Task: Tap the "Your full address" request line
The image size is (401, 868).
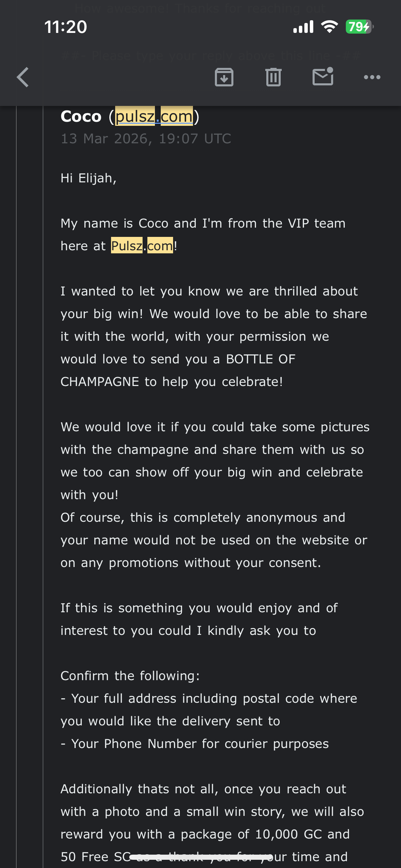Action: point(214,698)
